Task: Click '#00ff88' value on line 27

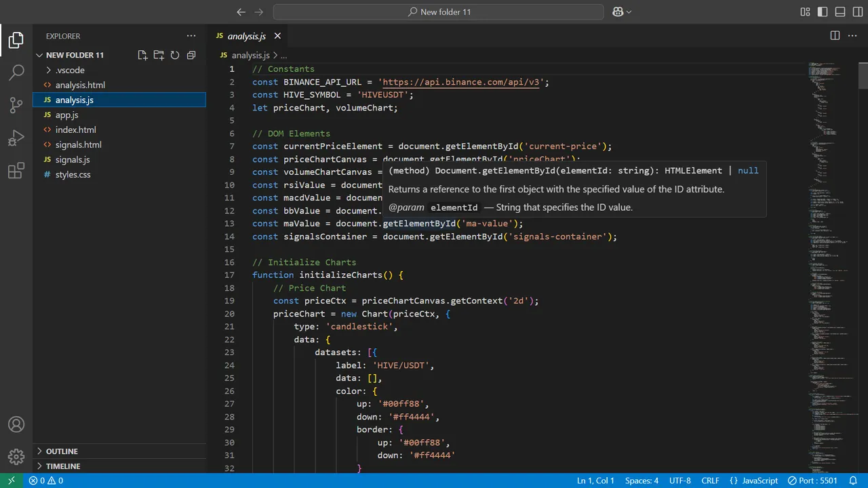Action: 401,404
